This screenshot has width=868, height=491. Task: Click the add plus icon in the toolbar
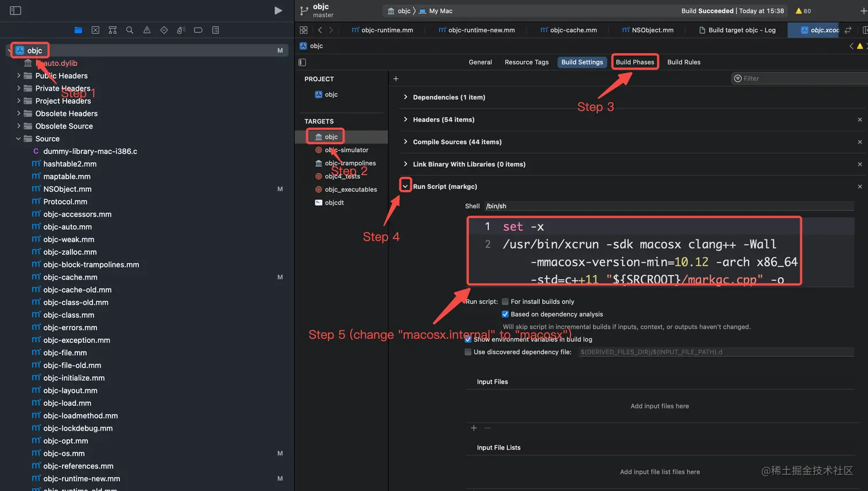coord(863,11)
